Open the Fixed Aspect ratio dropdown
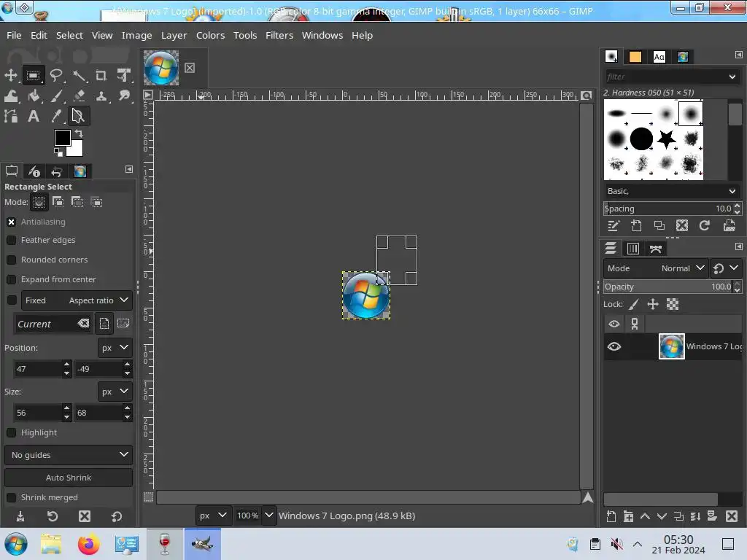 tap(77, 300)
